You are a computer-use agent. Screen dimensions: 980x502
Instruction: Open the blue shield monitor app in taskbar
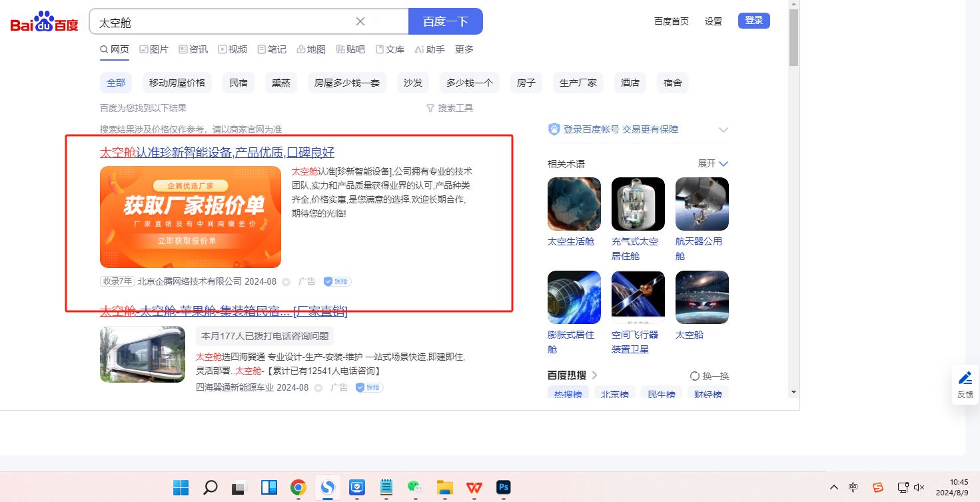point(356,487)
